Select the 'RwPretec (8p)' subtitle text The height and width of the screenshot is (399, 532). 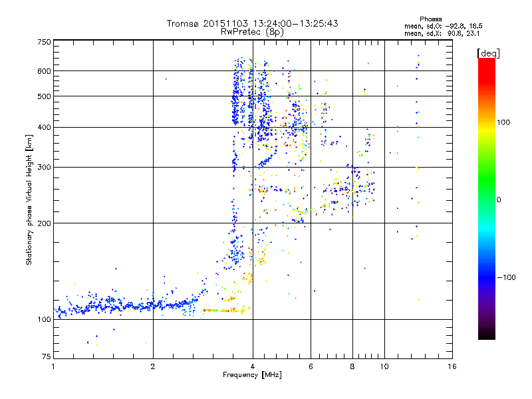pos(253,32)
